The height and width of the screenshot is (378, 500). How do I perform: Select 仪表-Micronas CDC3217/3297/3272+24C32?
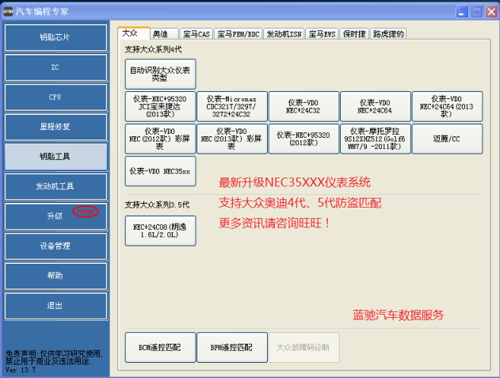click(x=232, y=106)
